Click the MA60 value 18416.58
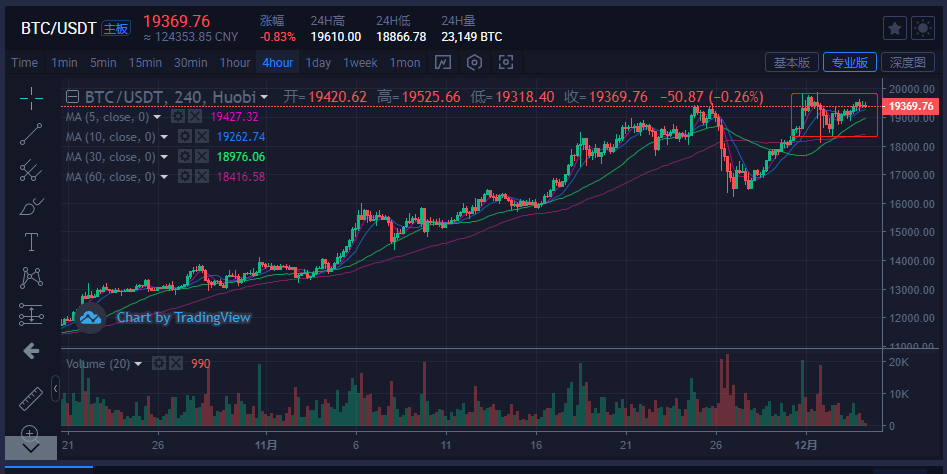The height and width of the screenshot is (474, 947). 241,177
